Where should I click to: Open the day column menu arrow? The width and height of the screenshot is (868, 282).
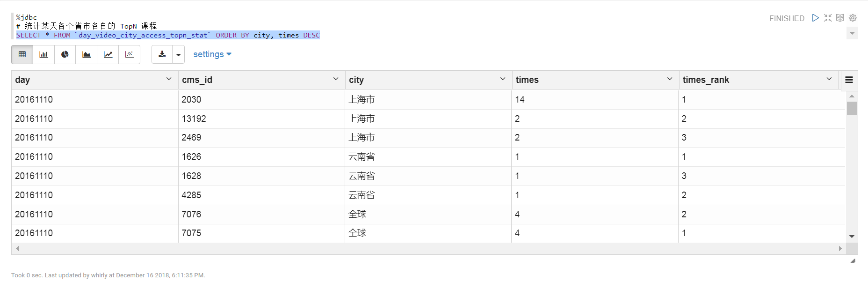pyautogui.click(x=169, y=79)
